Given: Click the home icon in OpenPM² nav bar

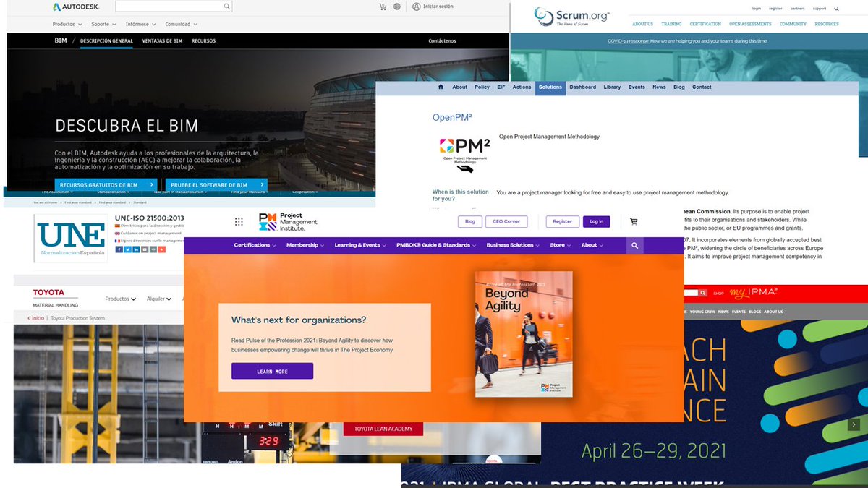Looking at the screenshot, I should [441, 87].
